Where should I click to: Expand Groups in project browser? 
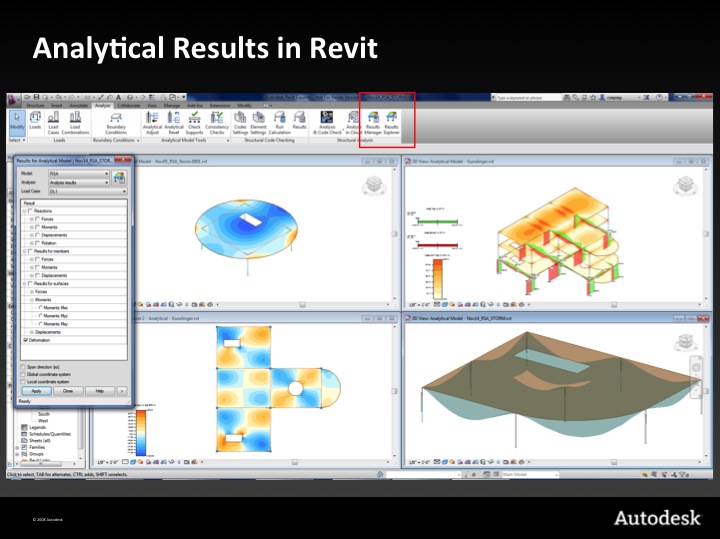[17, 454]
